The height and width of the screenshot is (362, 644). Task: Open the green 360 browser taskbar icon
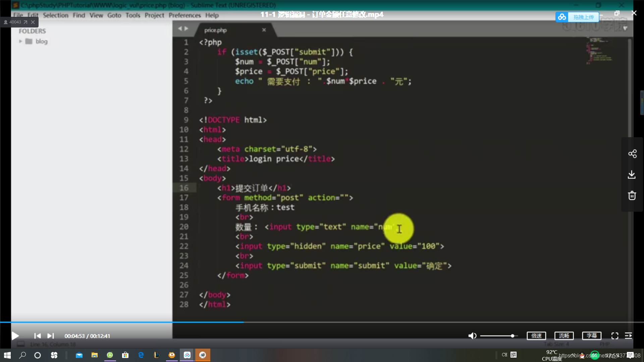point(110,355)
